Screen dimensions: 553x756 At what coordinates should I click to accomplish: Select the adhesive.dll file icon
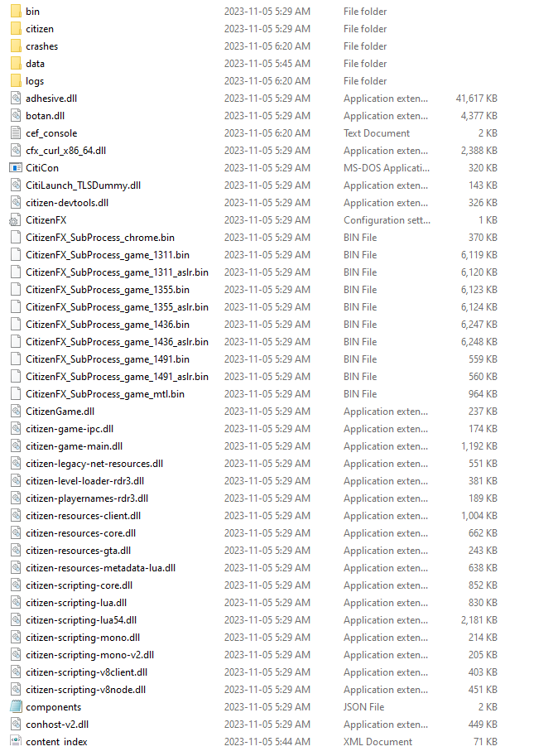[16, 99]
